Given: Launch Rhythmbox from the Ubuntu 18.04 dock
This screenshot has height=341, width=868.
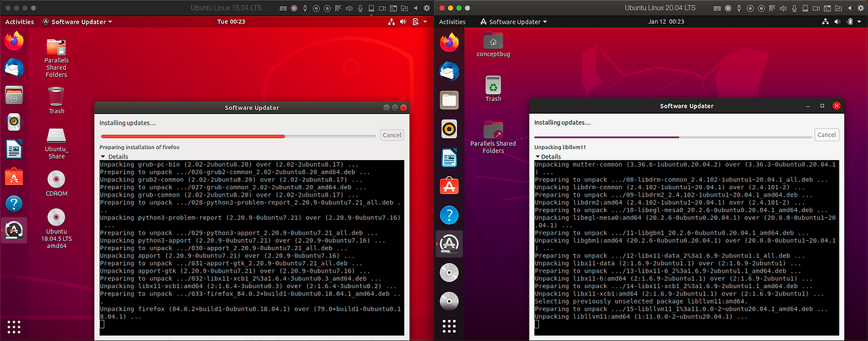Looking at the screenshot, I should click(x=14, y=122).
